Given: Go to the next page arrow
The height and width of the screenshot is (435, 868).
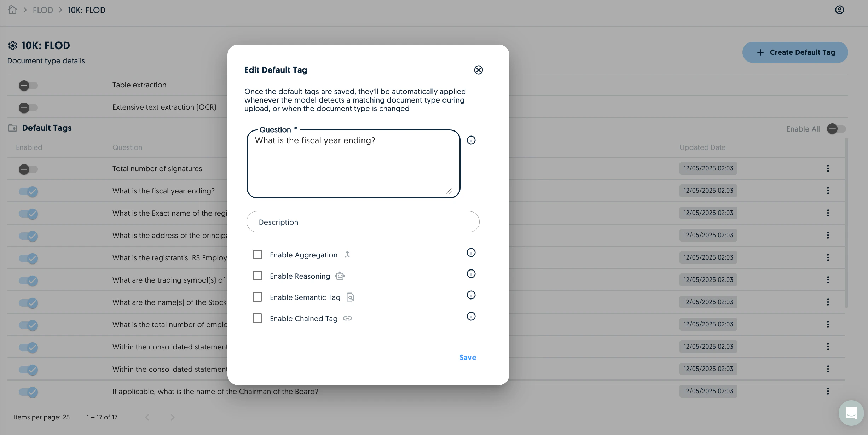Looking at the screenshot, I should point(173,417).
